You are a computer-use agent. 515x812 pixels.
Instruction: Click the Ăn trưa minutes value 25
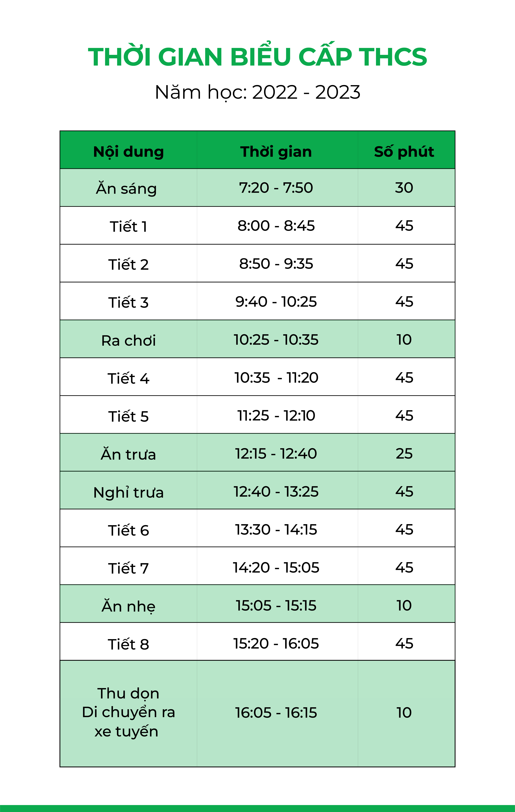(404, 454)
